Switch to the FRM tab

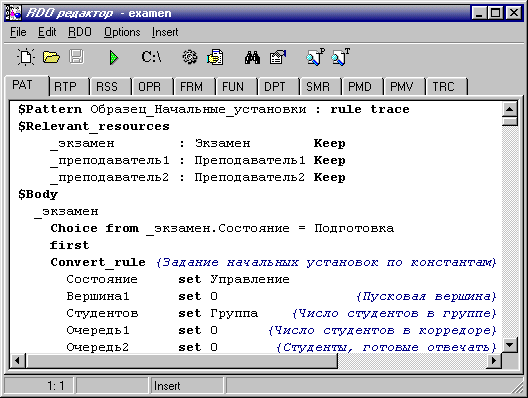(195, 87)
